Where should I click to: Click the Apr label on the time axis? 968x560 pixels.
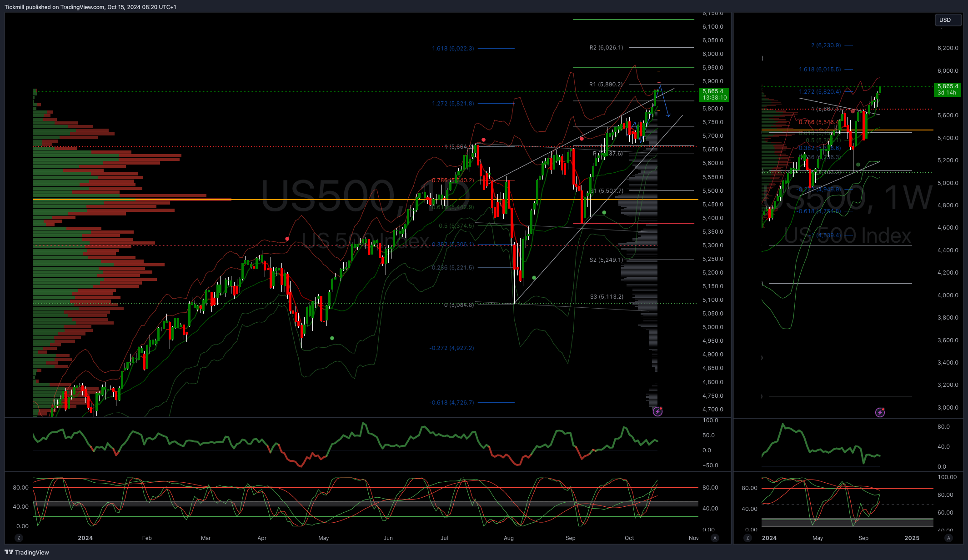262,538
